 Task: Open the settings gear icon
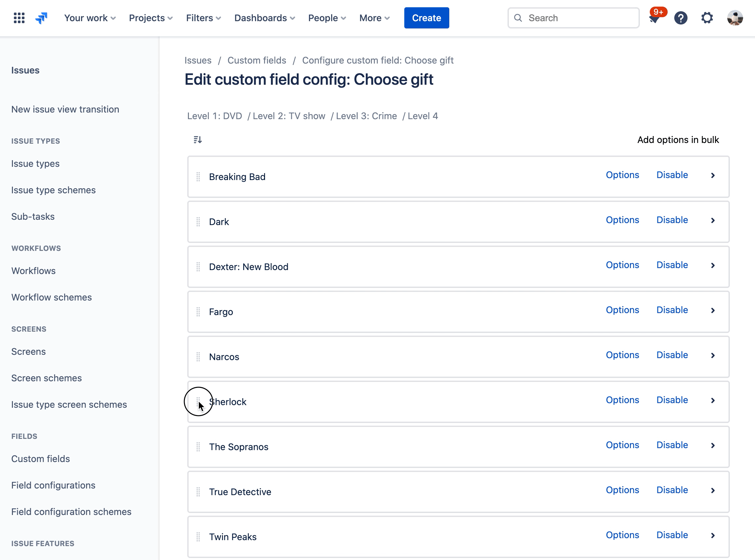click(x=707, y=18)
